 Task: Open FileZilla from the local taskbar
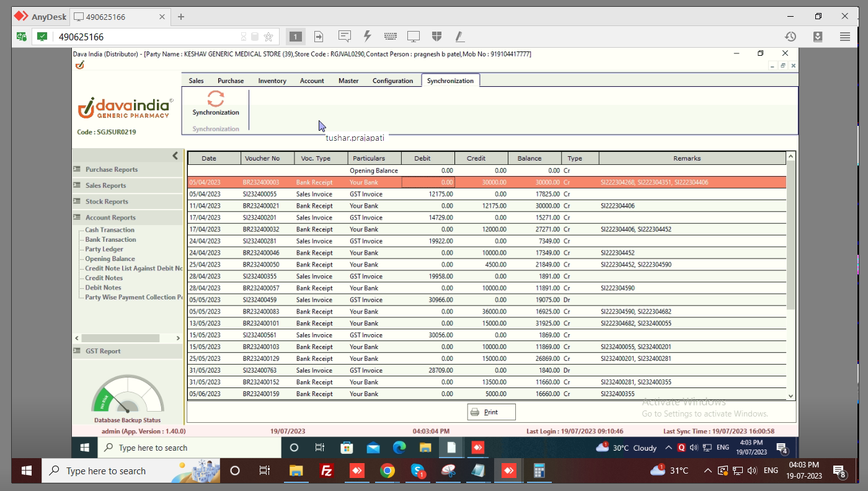coord(327,471)
